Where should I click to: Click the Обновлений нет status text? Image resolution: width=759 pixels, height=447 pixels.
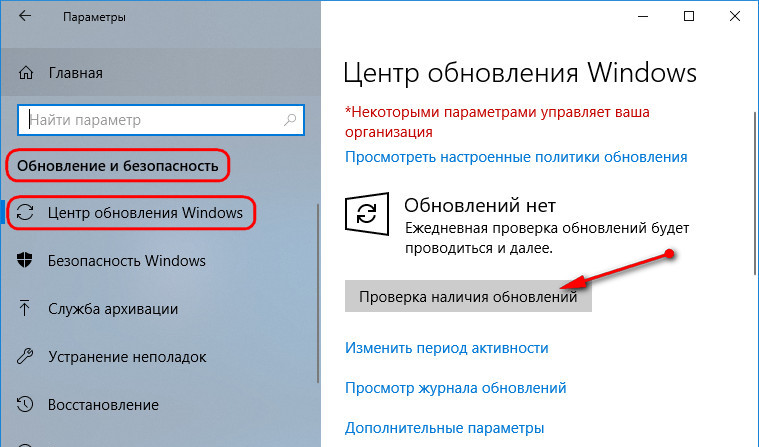click(x=480, y=205)
